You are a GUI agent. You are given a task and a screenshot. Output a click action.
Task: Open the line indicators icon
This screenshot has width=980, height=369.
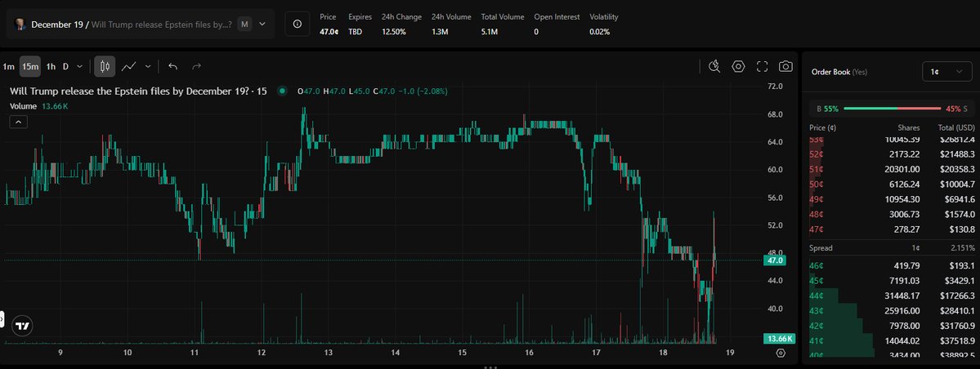pos(129,66)
